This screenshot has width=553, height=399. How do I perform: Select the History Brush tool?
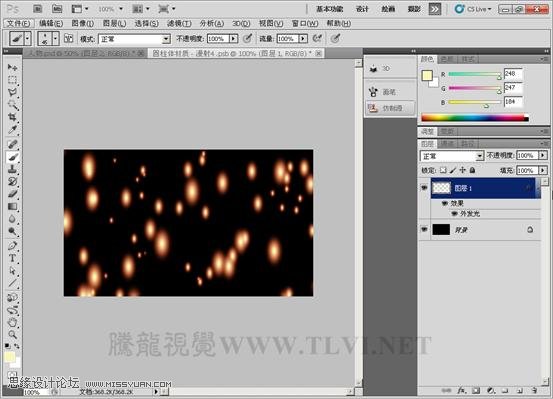click(12, 182)
